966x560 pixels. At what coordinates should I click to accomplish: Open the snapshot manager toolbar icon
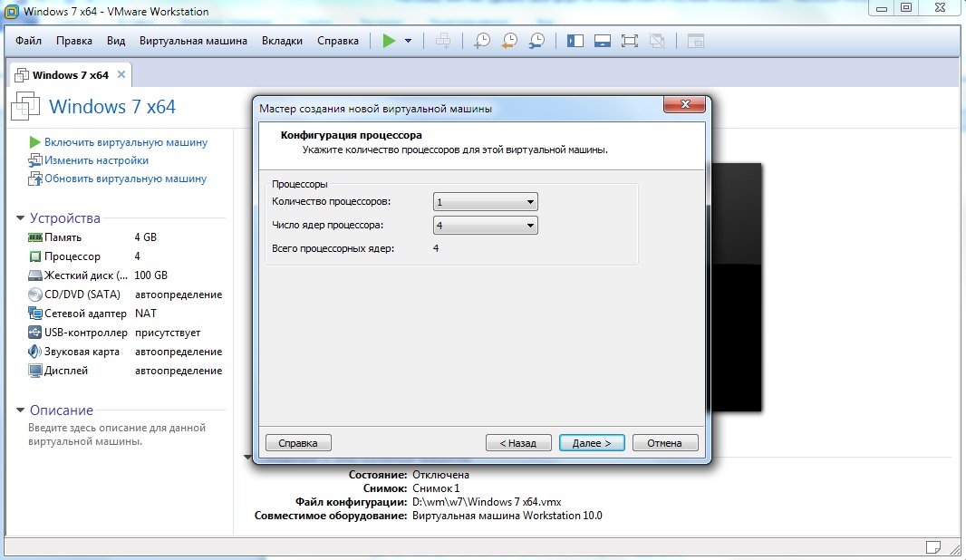point(536,42)
